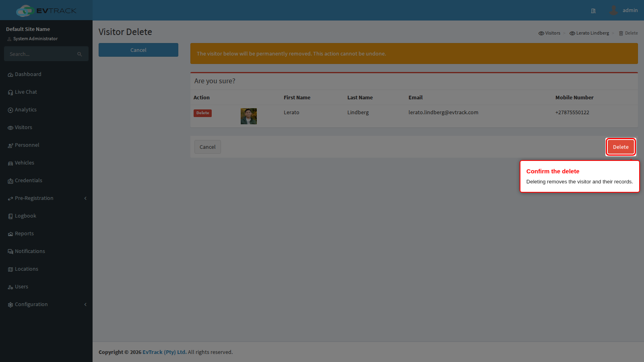Click the admin username in top bar

click(630, 10)
